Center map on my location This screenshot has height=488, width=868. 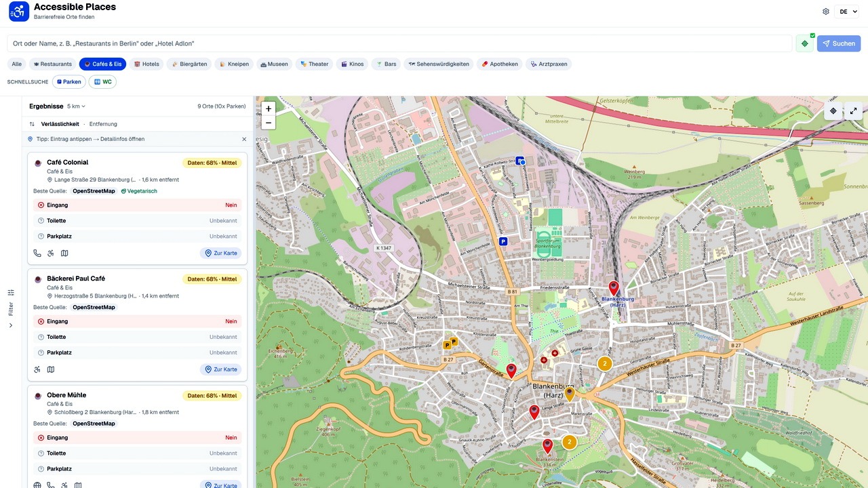pyautogui.click(x=833, y=111)
